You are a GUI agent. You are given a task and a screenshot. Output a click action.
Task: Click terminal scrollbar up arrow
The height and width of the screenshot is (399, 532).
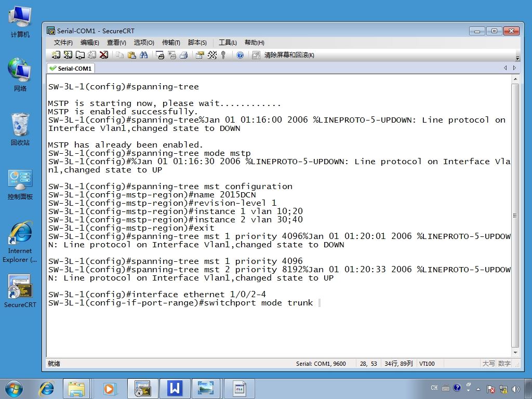tap(515, 79)
